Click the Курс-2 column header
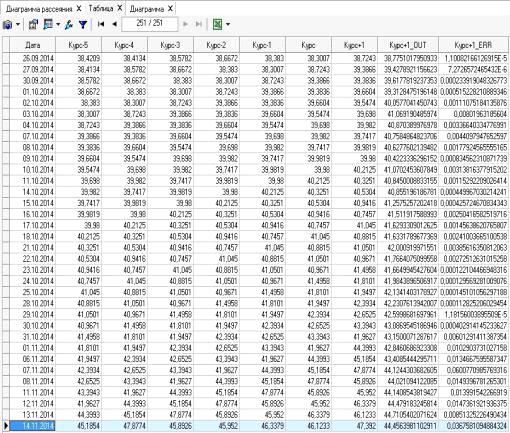Image resolution: width=510 pixels, height=433 pixels. click(x=216, y=45)
